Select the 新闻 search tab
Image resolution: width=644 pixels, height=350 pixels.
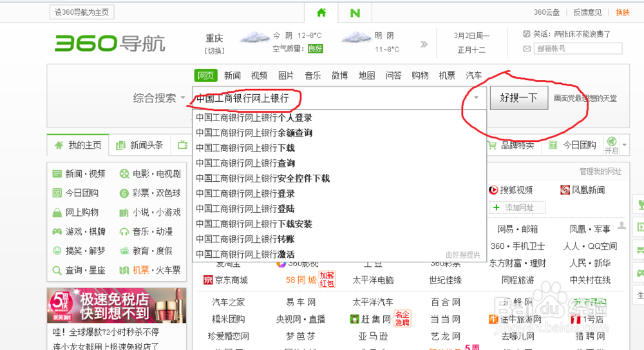pos(232,75)
